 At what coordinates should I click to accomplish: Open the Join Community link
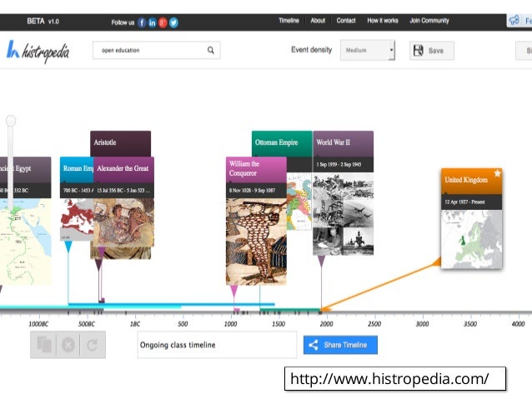click(x=429, y=21)
